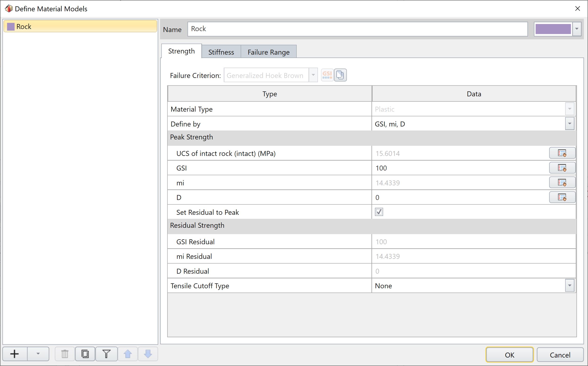
Task: Filter the material list
Action: (106, 354)
